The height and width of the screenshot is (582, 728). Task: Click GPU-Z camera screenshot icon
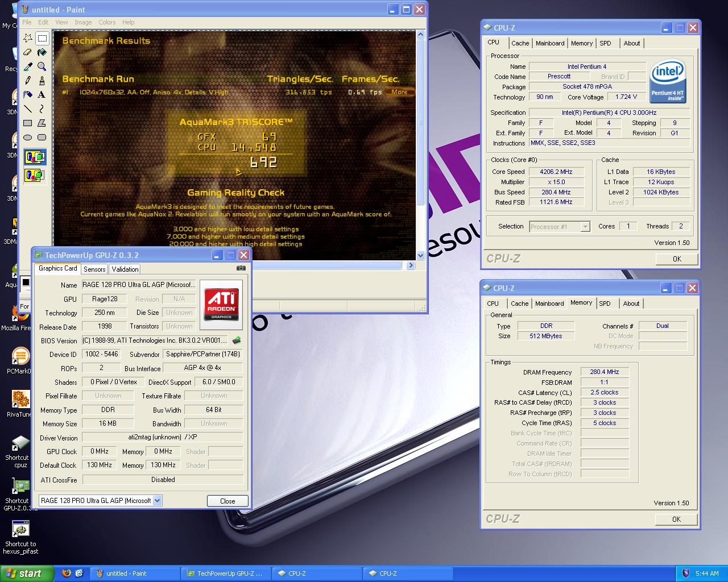coord(241,268)
